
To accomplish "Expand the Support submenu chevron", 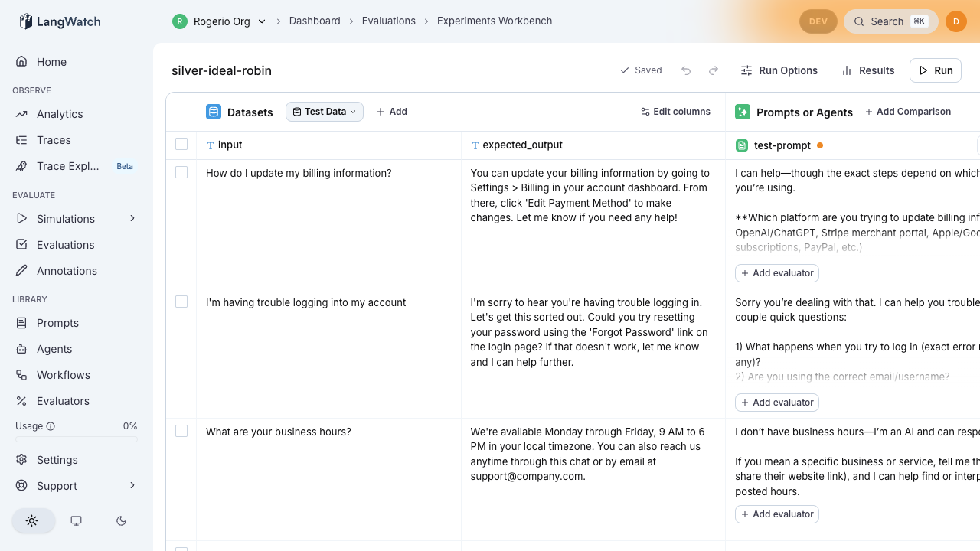I will [x=132, y=486].
